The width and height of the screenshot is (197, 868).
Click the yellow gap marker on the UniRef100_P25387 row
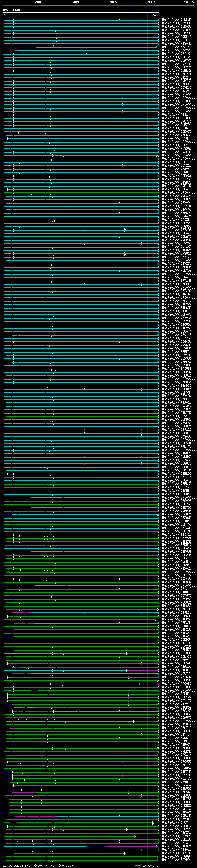[x=54, y=25]
